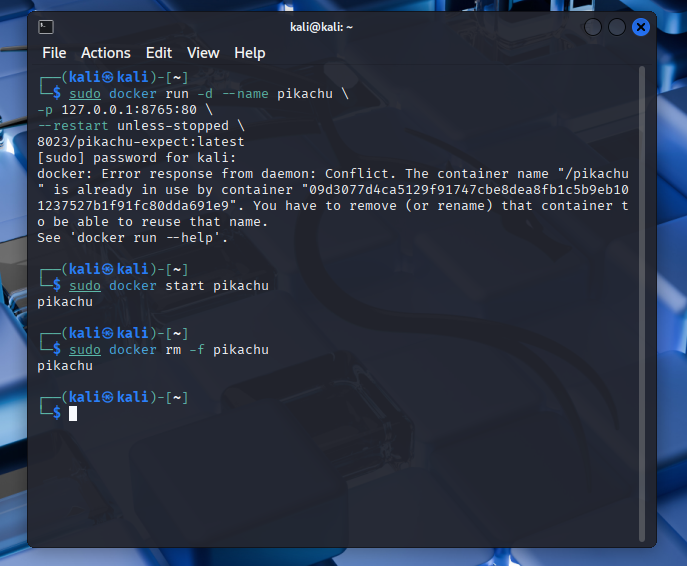Click the terminal icon in the title bar

tap(47, 27)
